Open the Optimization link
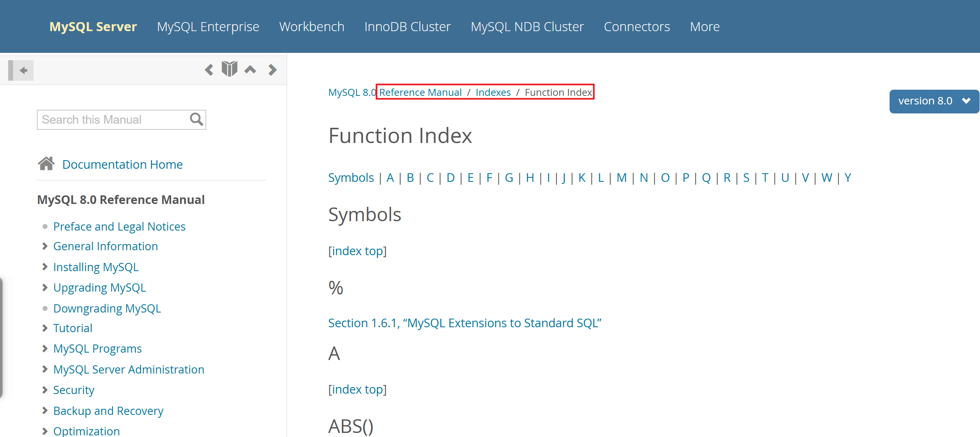Viewport: 980px width, 437px height. coord(86,431)
